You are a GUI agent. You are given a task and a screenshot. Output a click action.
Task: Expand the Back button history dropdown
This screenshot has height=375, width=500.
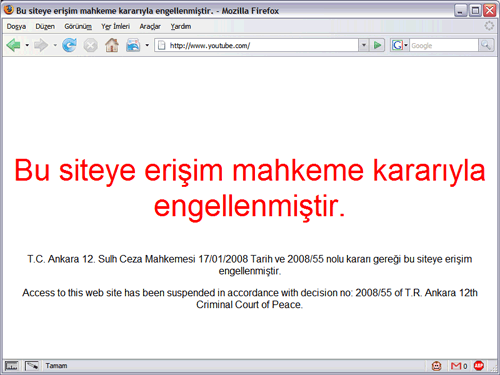pyautogui.click(x=27, y=45)
